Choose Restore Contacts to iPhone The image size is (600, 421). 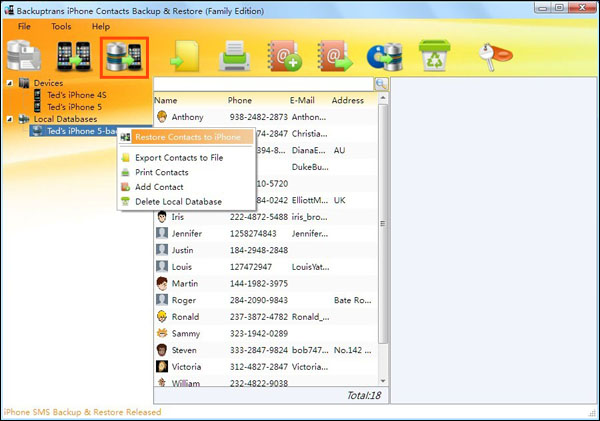tap(186, 137)
